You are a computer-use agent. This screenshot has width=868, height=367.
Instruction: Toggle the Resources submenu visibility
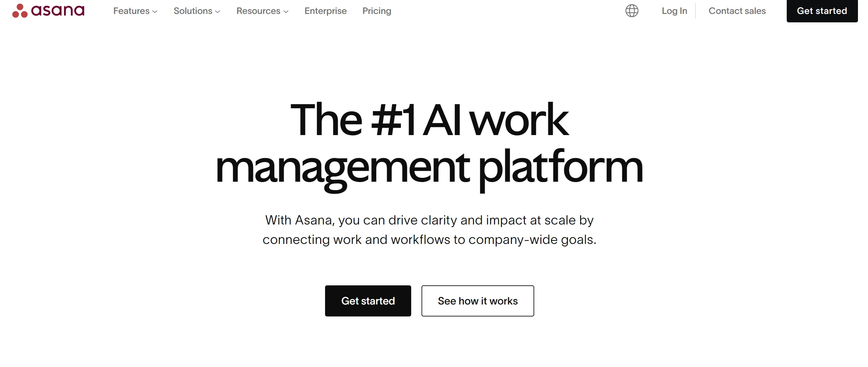click(262, 10)
